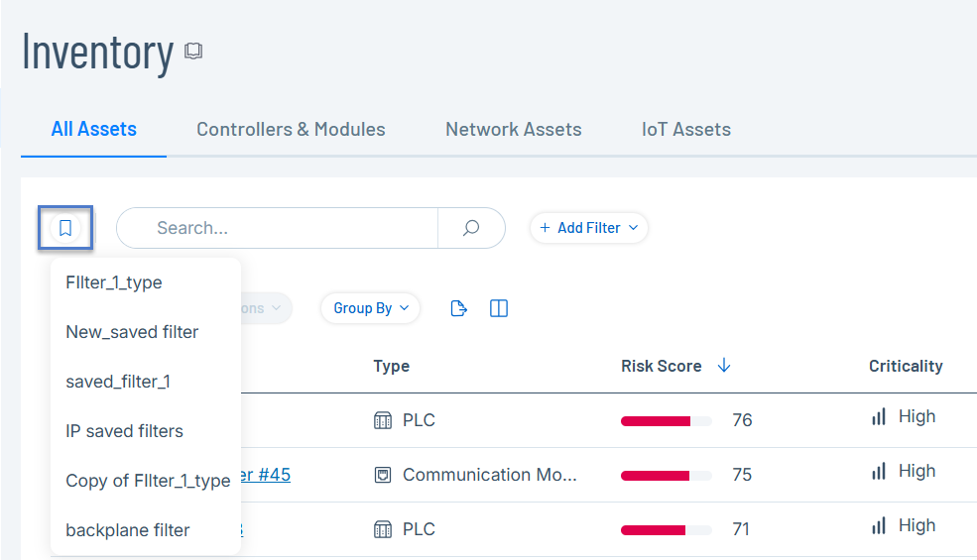Expand the Group By dropdown
977x560 pixels.
[x=370, y=308]
